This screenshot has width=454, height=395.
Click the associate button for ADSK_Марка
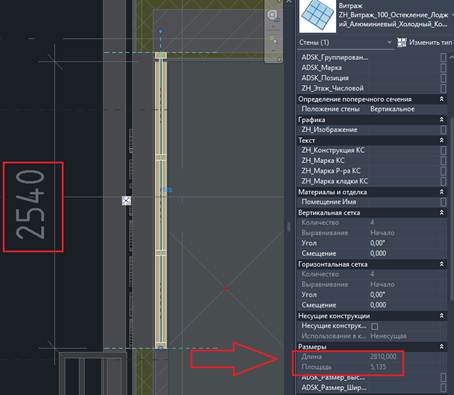[443, 68]
